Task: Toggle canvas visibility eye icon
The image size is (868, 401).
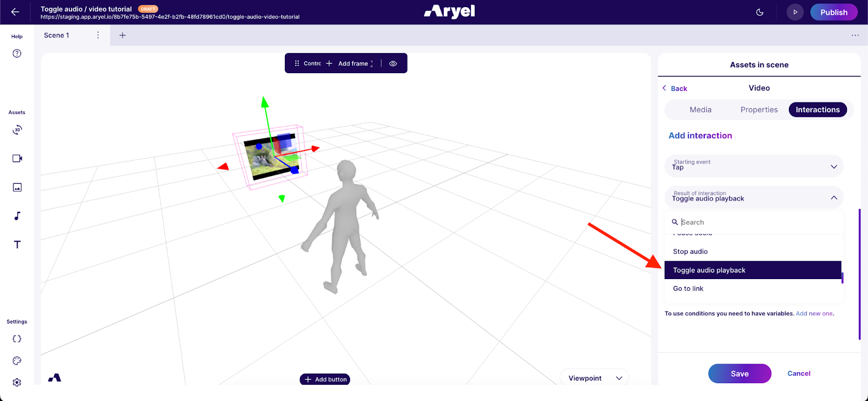Action: (x=393, y=63)
